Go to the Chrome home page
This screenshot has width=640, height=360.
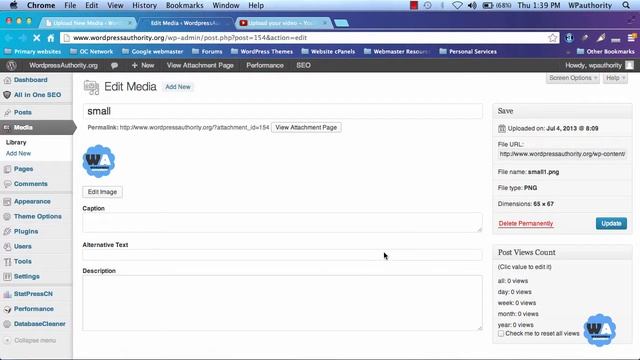[x=51, y=38]
